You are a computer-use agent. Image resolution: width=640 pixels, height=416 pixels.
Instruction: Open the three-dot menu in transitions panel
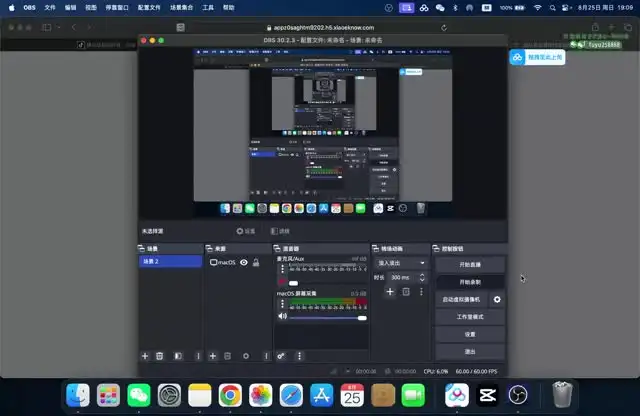tap(421, 292)
